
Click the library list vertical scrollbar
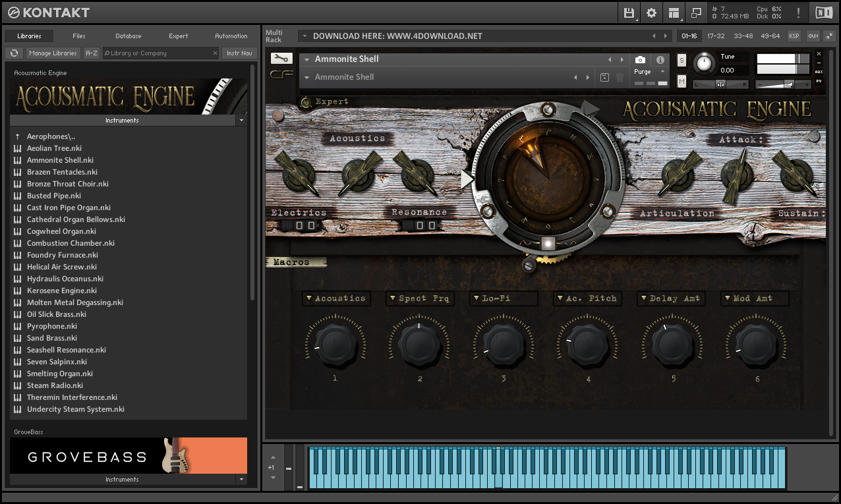[x=252, y=181]
